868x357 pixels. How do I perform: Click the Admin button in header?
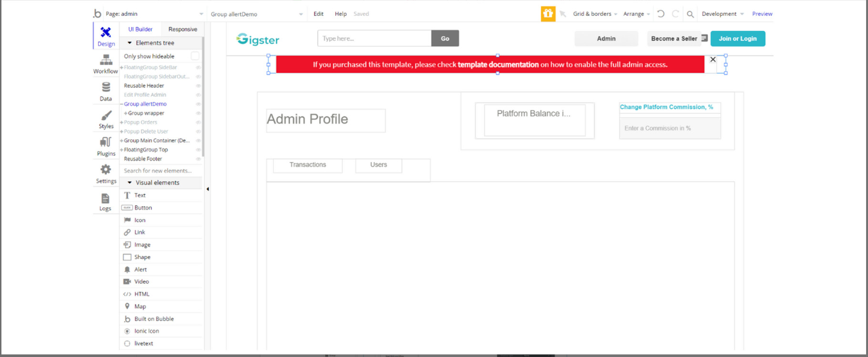(x=606, y=39)
